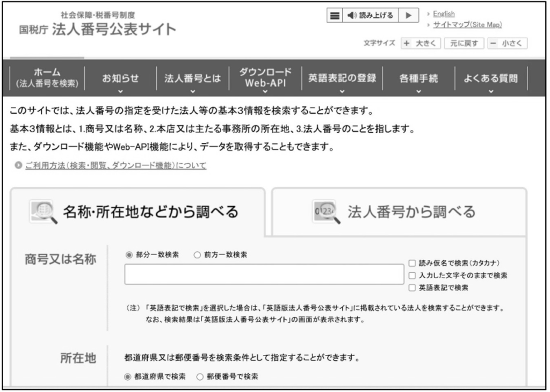Increase text size with 大きく button
The width and height of the screenshot is (550, 392).
point(422,43)
